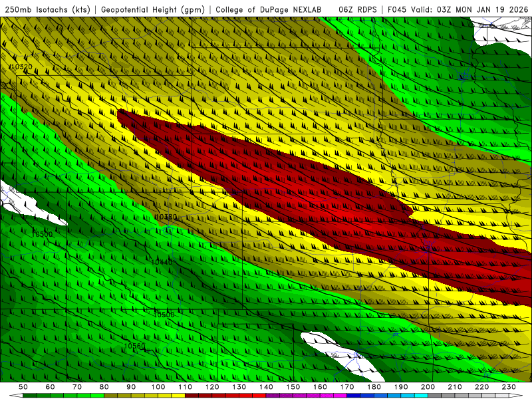Screen dimensions: 532x399
Task: Click the '180' value on the color scale
Action: click(374, 387)
